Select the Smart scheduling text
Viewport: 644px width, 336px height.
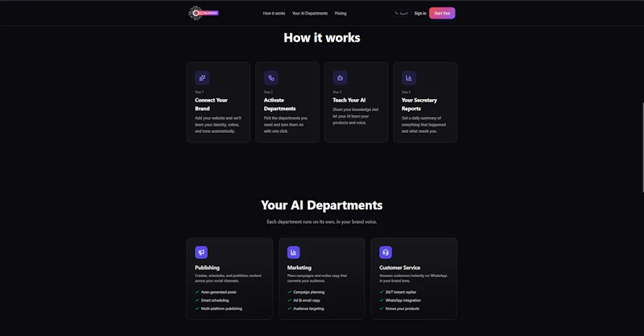(215, 301)
